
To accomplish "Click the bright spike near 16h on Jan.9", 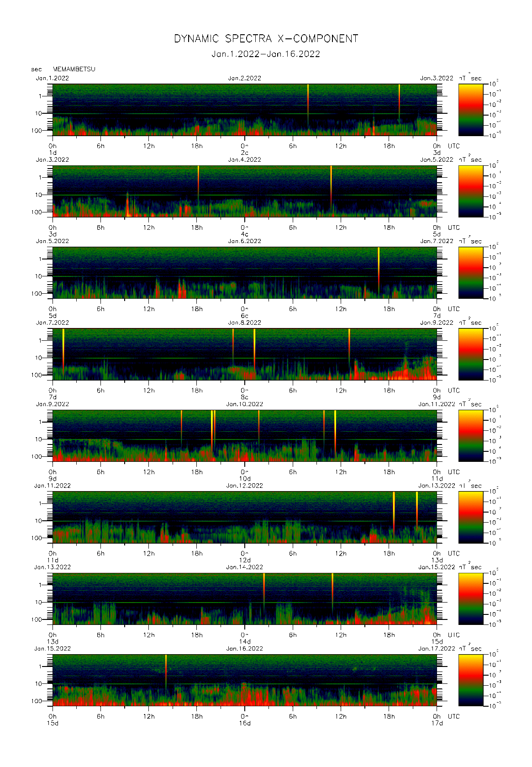I will [181, 427].
